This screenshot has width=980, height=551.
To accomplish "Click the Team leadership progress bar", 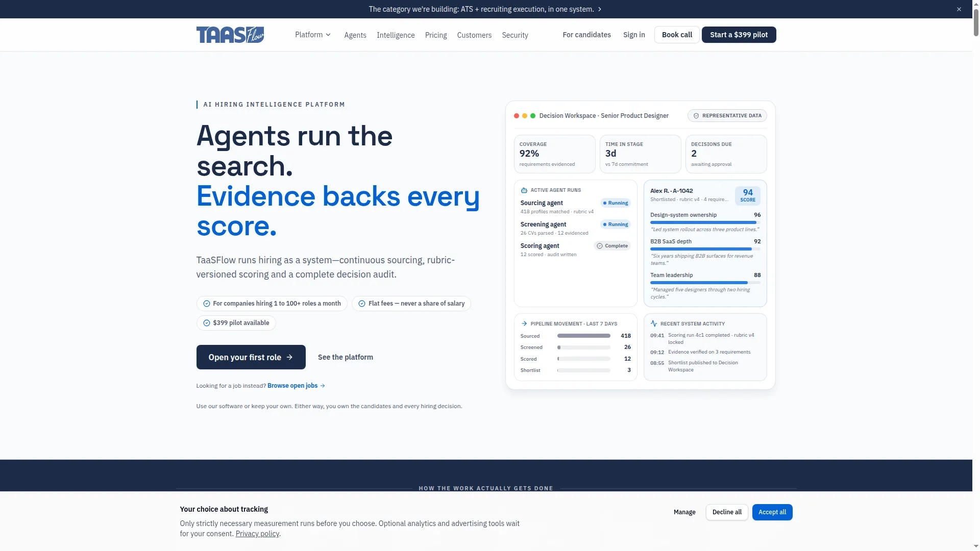I will coord(705,283).
